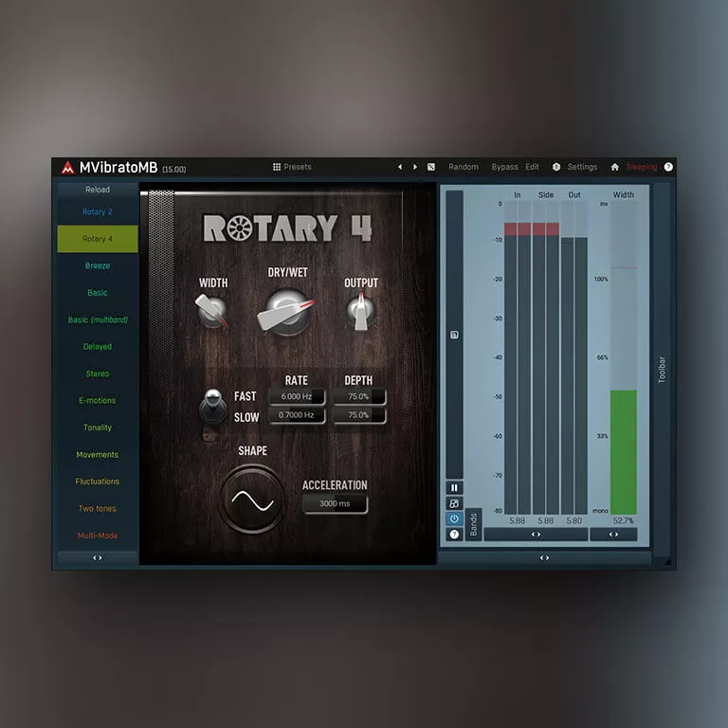
Task: Toggle Bypass on the plugin
Action: [504, 167]
